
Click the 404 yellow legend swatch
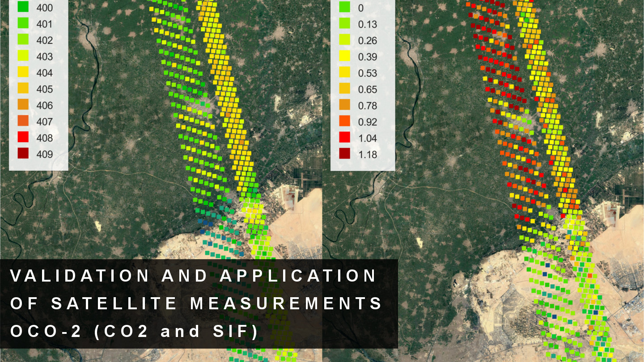point(23,72)
